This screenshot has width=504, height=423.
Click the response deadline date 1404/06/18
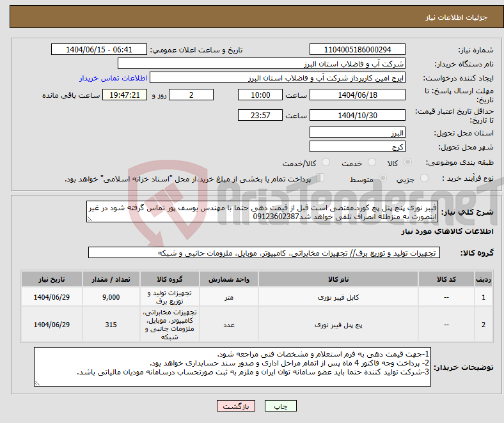[357, 95]
